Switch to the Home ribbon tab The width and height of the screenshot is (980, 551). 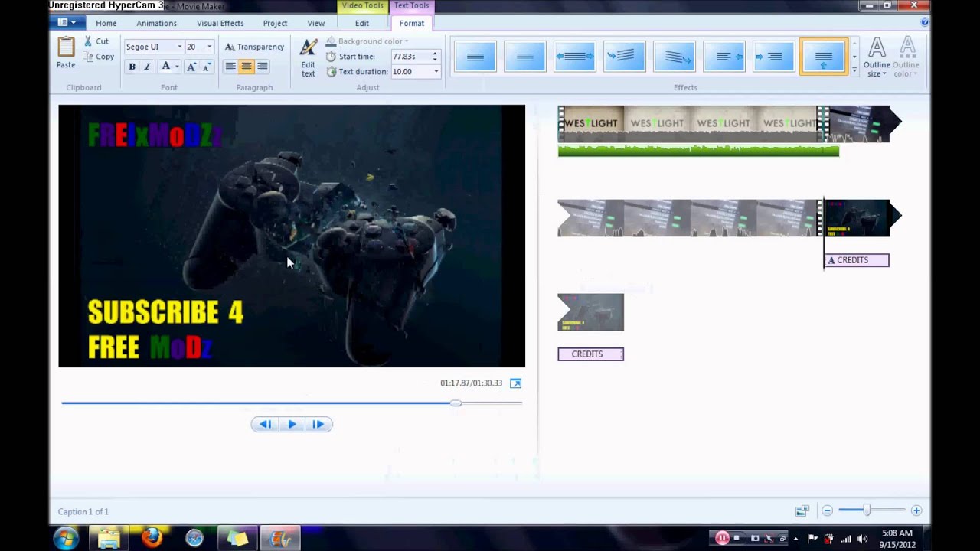click(106, 23)
